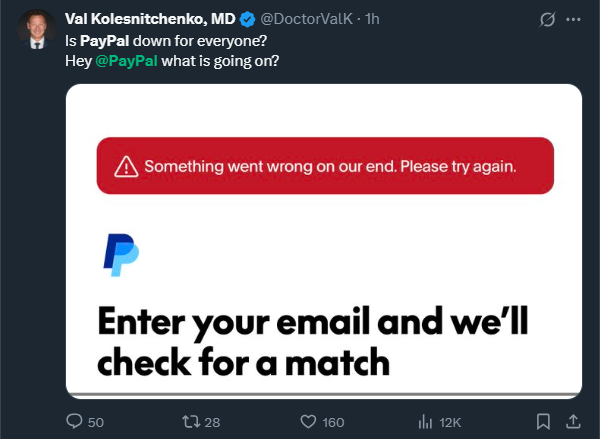Bookmark this tweet

(543, 421)
